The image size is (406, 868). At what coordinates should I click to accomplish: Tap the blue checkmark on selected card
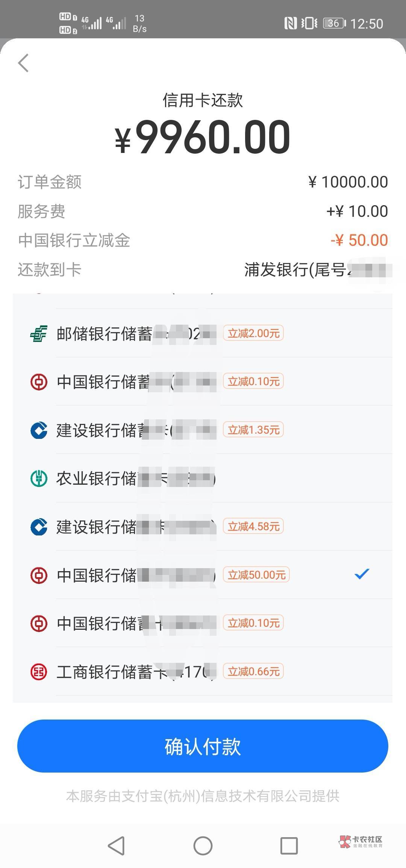tap(362, 574)
